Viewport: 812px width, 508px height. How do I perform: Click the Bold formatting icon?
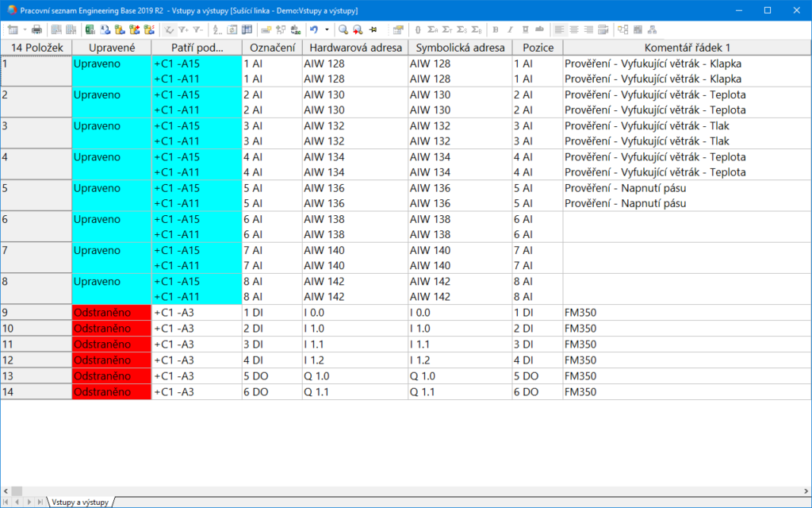[x=496, y=29]
